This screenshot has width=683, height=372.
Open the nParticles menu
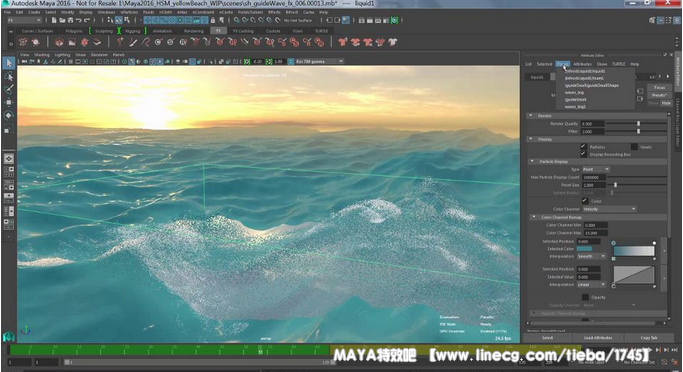[x=129, y=12]
